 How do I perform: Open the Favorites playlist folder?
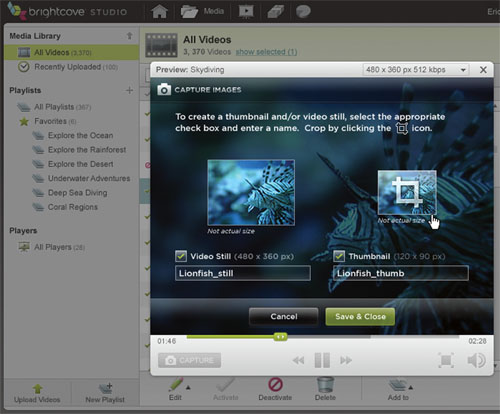[x=48, y=121]
